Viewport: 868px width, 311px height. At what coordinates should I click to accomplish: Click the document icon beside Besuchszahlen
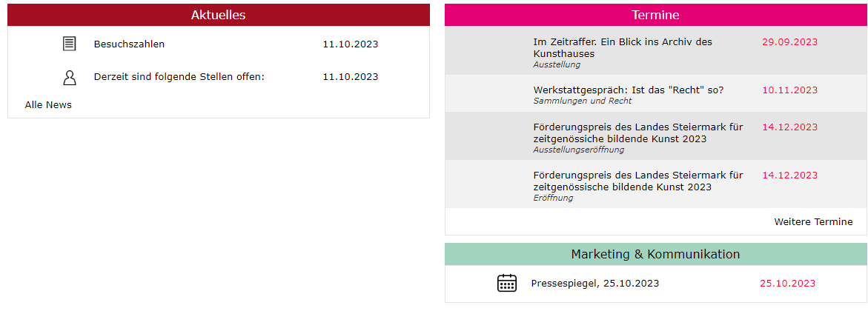(69, 44)
